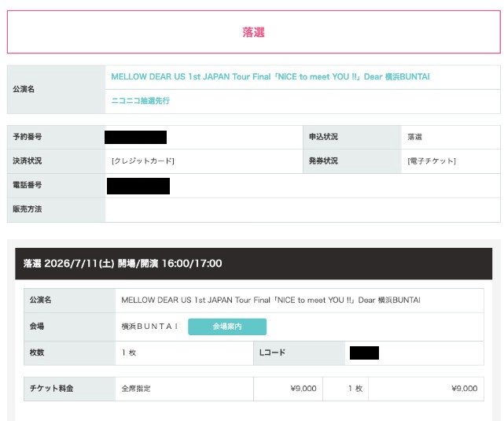Select the 枚数 label cell
The image size is (504, 421).
point(70,353)
